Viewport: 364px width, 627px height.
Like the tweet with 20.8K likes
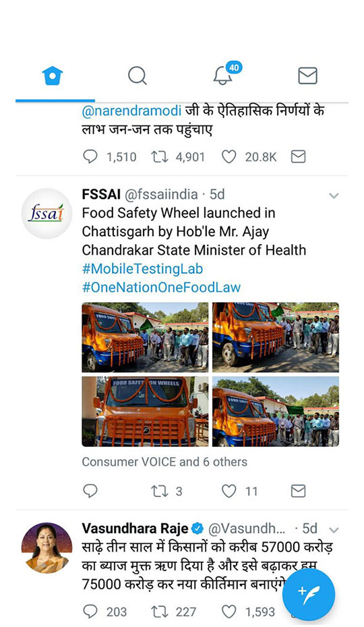[x=229, y=156]
